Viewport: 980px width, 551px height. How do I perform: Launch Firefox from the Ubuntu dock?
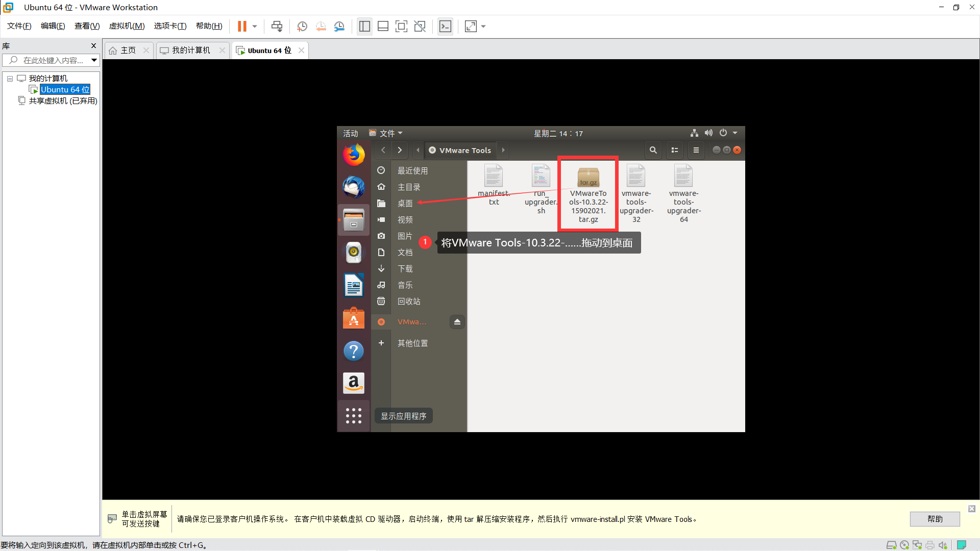coord(353,155)
